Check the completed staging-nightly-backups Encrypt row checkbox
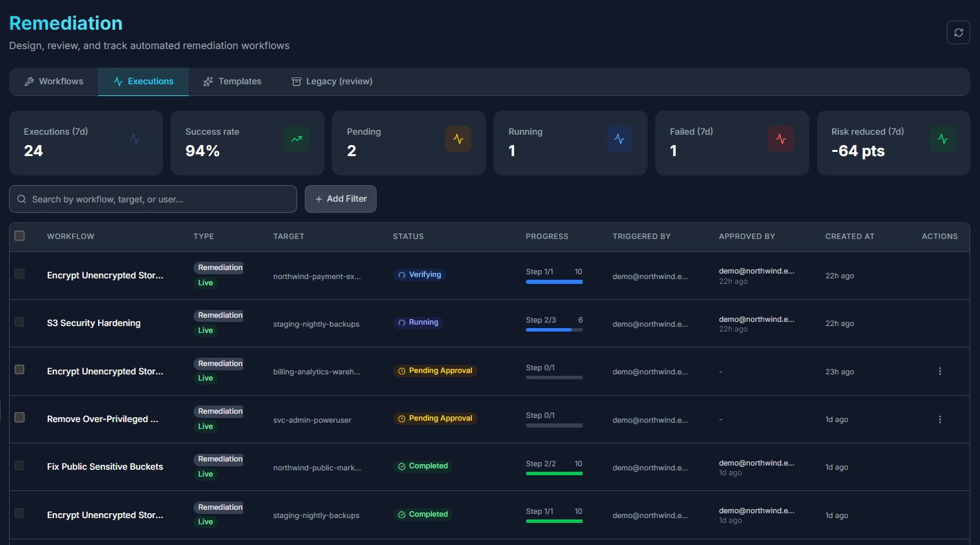The height and width of the screenshot is (545, 980). [19, 513]
